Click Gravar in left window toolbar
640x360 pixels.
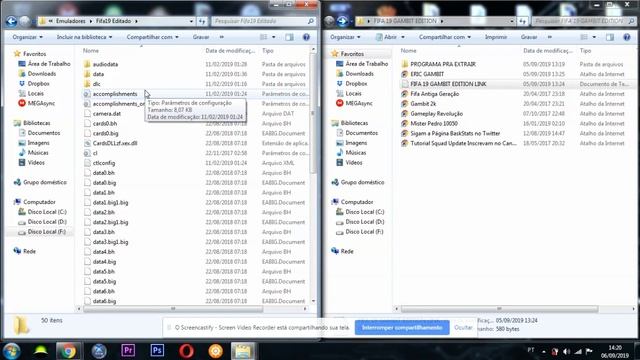pos(201,37)
